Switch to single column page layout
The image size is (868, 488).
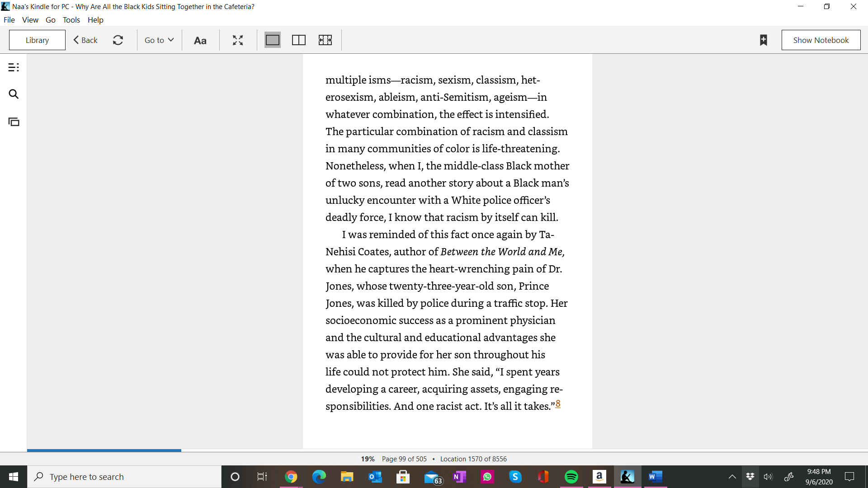[273, 40]
